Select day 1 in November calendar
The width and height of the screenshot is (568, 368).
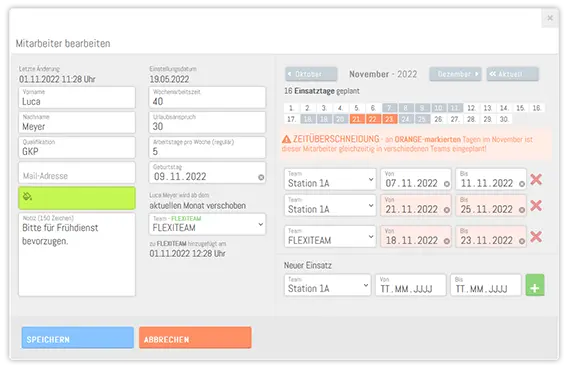(291, 108)
